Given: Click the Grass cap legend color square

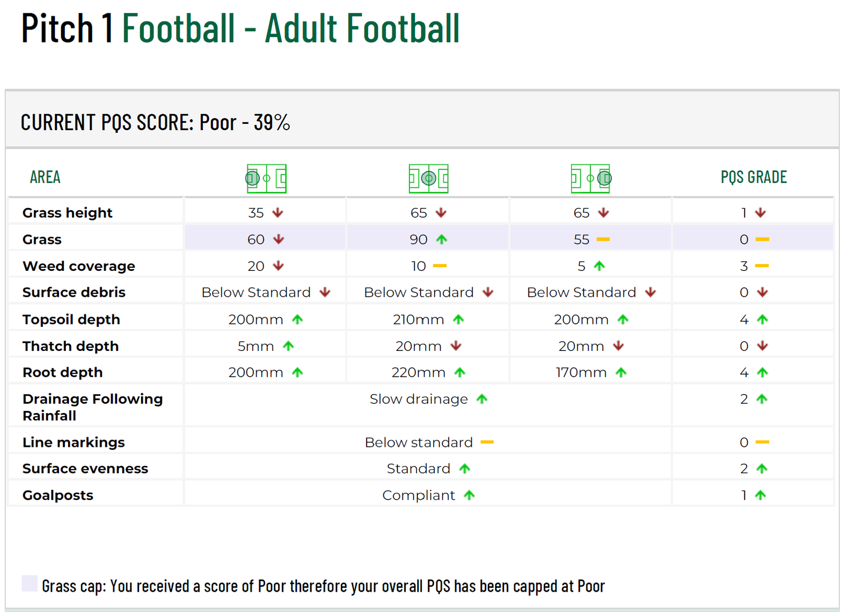Looking at the screenshot, I should tap(30, 584).
